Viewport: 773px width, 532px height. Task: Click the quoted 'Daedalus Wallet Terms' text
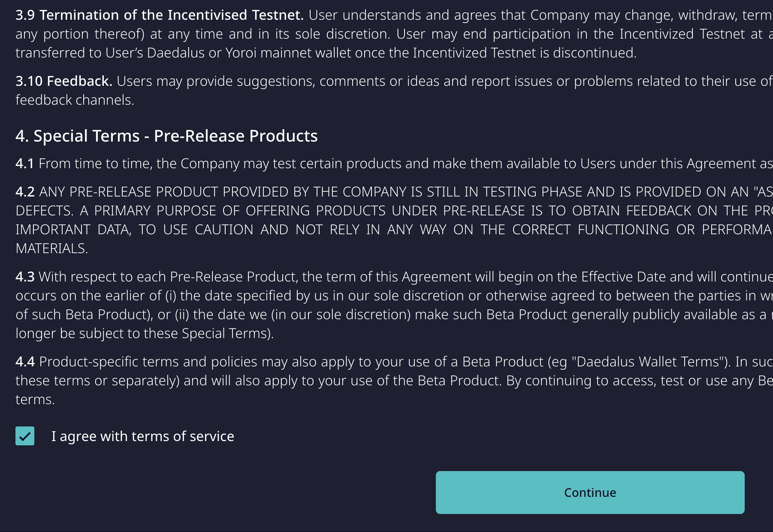(x=648, y=362)
